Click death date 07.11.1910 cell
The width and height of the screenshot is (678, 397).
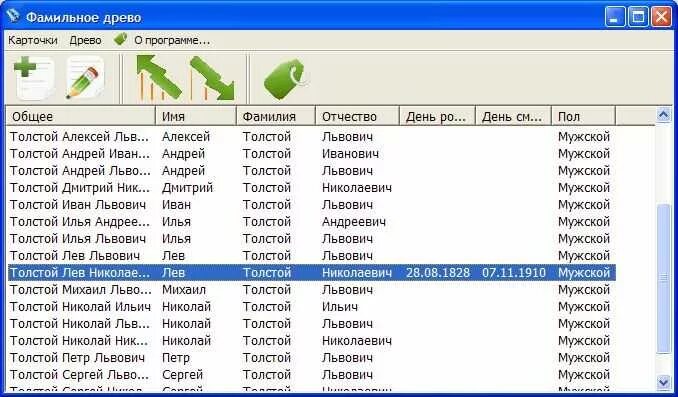coord(514,273)
